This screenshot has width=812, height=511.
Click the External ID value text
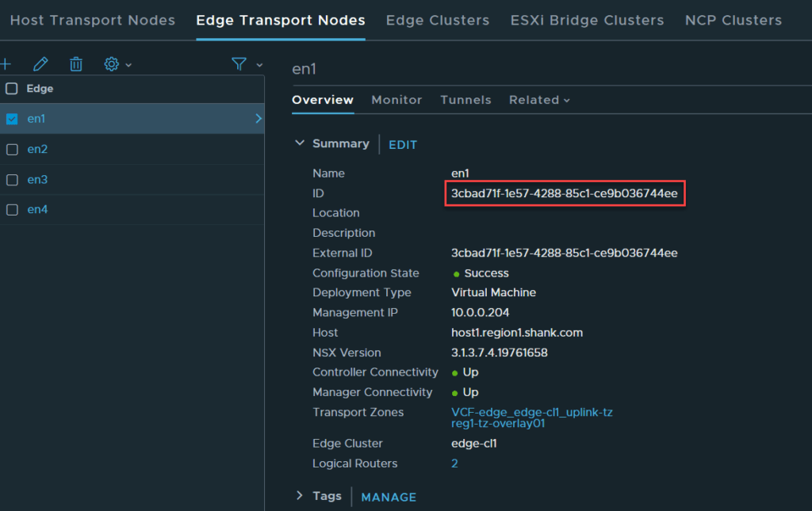point(564,253)
